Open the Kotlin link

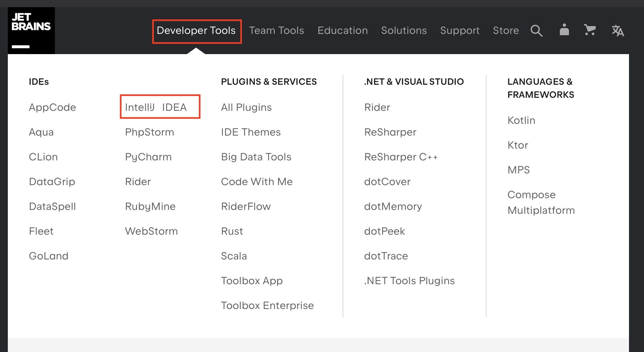tap(521, 120)
